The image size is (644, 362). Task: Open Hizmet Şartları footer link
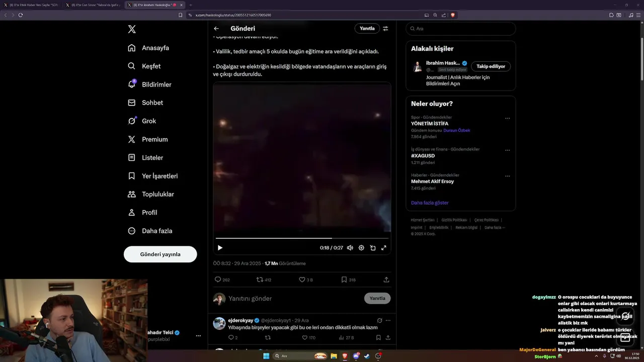tap(423, 220)
